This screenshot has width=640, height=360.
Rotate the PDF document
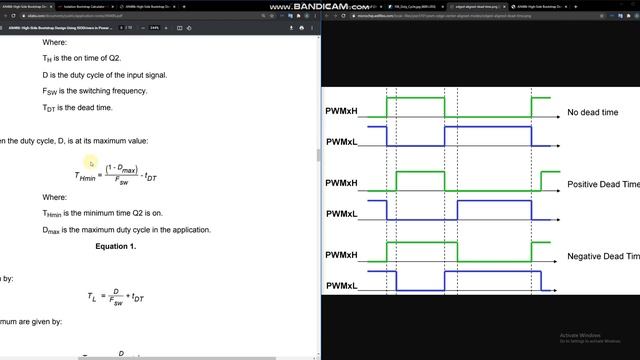click(189, 28)
